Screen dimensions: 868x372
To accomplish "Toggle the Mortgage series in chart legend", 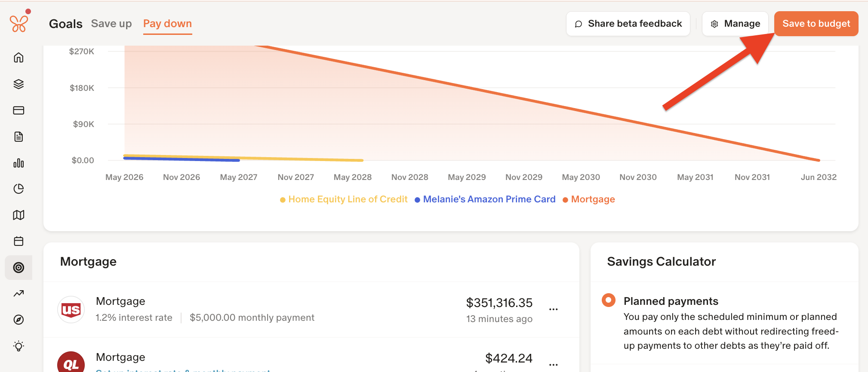I will click(589, 199).
